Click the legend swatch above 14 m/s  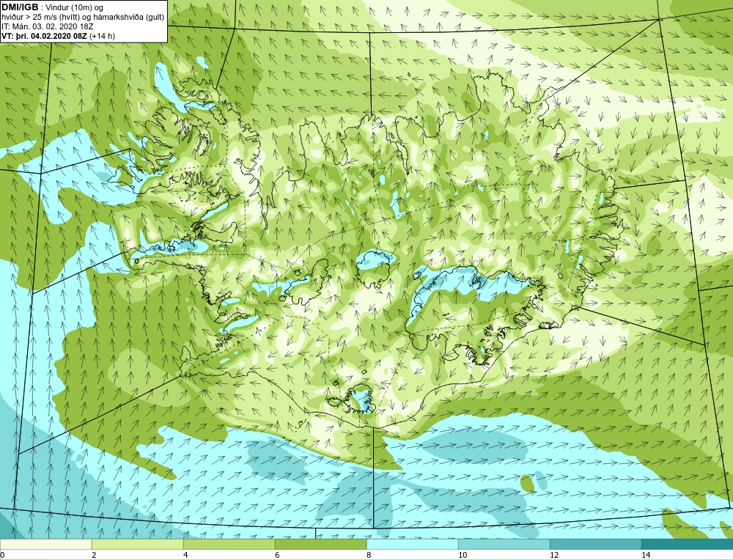click(688, 544)
